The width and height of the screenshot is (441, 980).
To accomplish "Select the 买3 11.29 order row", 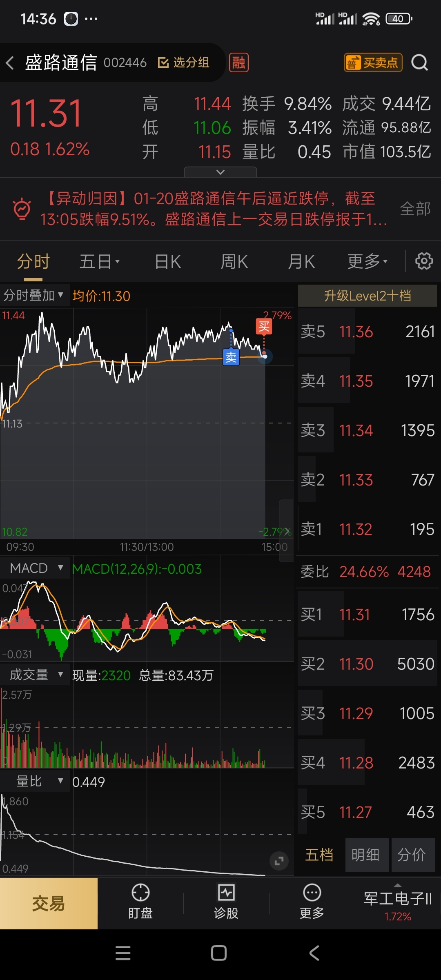I will pyautogui.click(x=367, y=713).
